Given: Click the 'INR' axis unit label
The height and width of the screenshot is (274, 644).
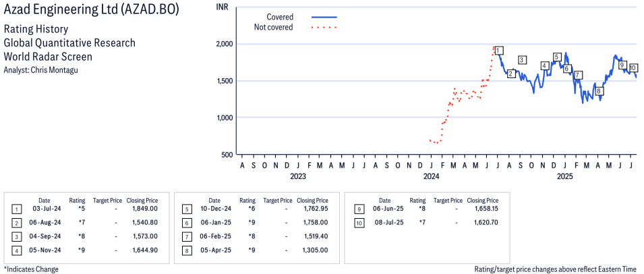Looking at the screenshot, I should (222, 7).
